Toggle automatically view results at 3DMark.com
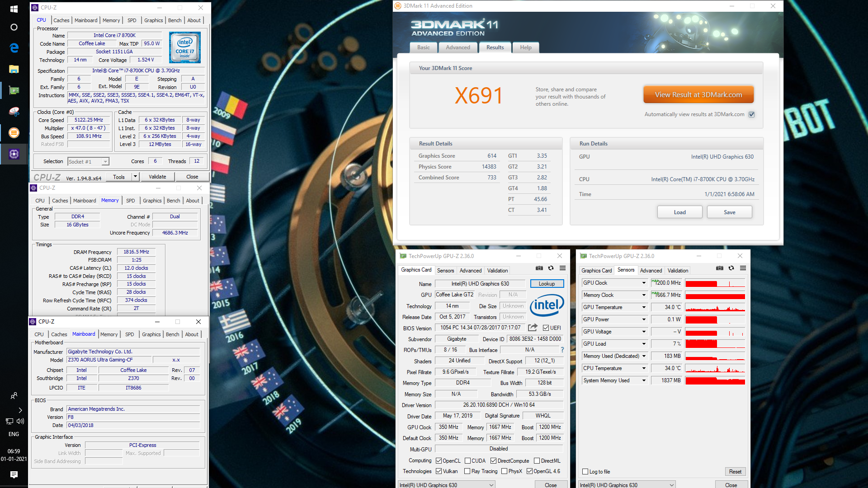The height and width of the screenshot is (488, 868). [x=751, y=114]
